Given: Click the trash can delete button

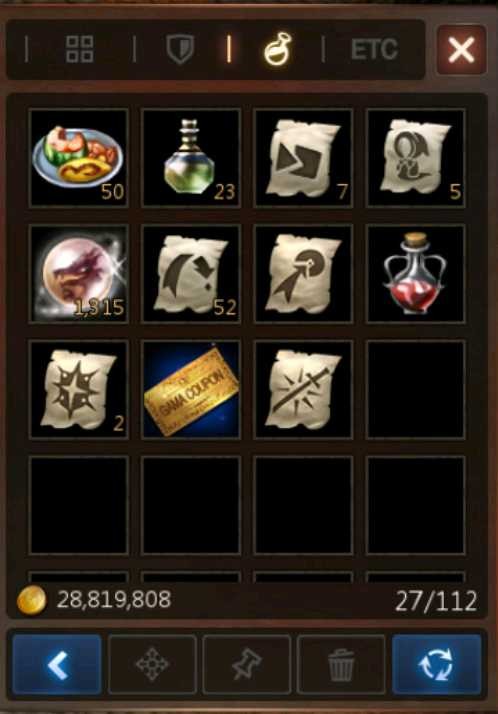Looking at the screenshot, I should point(341,664).
